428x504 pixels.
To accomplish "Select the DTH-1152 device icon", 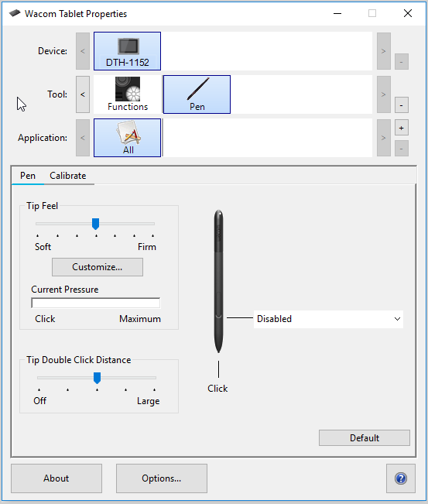I will (127, 51).
